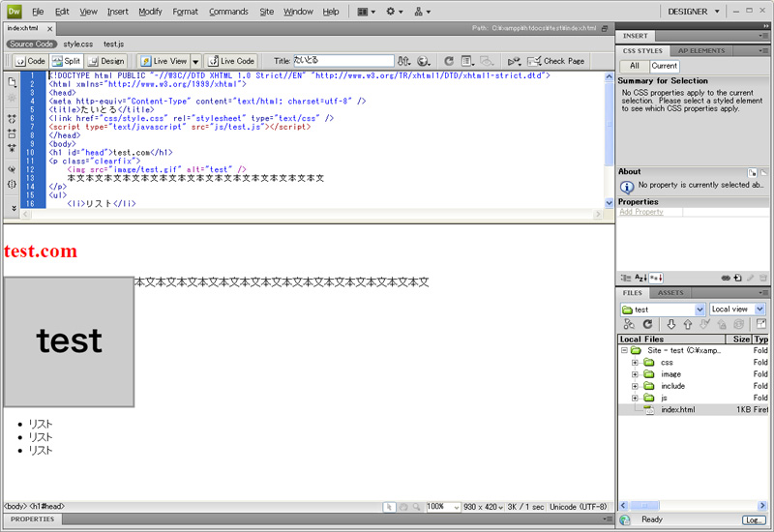Switch to the ASSETS tab
774x532 pixels.
point(670,293)
